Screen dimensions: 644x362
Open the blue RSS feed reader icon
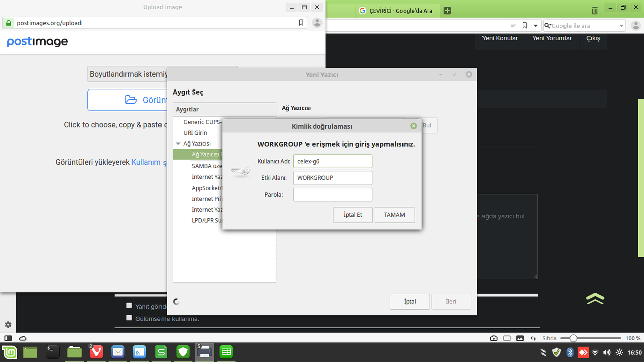(x=139, y=352)
